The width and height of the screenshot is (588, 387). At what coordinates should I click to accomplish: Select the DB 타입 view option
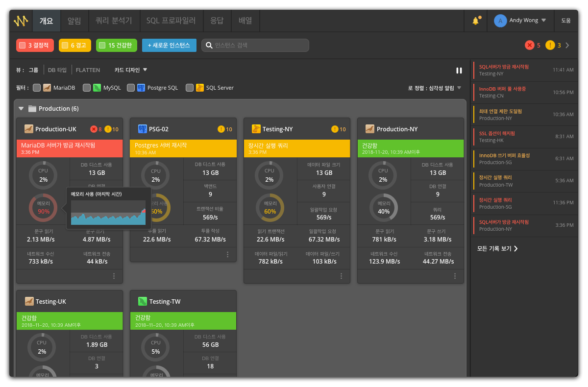click(x=57, y=70)
